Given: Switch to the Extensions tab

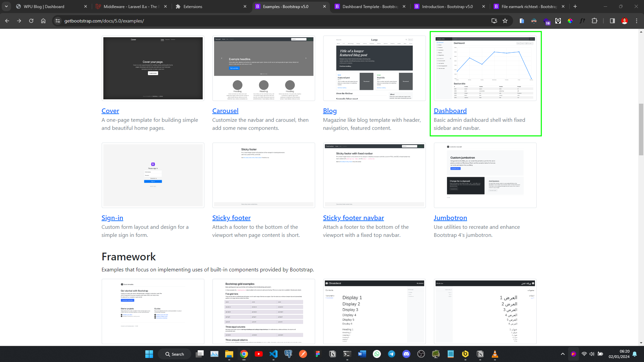Looking at the screenshot, I should (193, 6).
